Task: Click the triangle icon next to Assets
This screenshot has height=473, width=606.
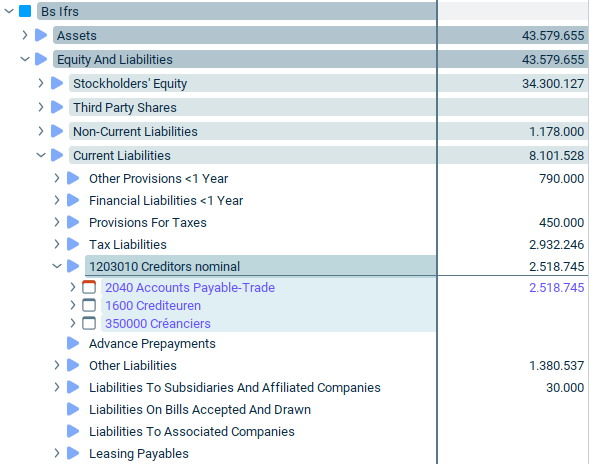Action: tap(41, 35)
